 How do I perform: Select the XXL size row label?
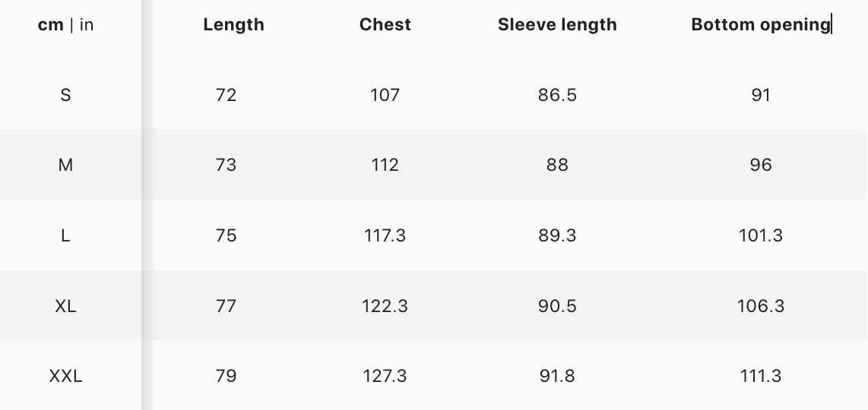pyautogui.click(x=65, y=376)
